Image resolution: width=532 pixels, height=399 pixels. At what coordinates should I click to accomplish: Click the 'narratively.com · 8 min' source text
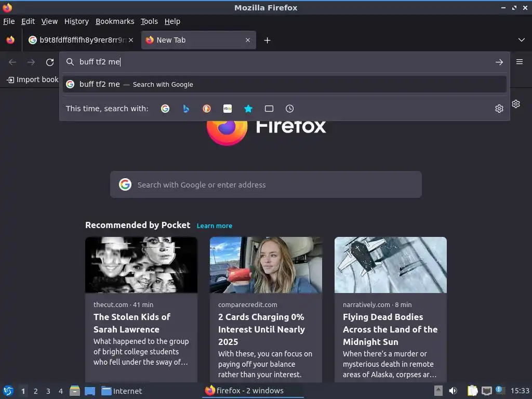coord(377,304)
